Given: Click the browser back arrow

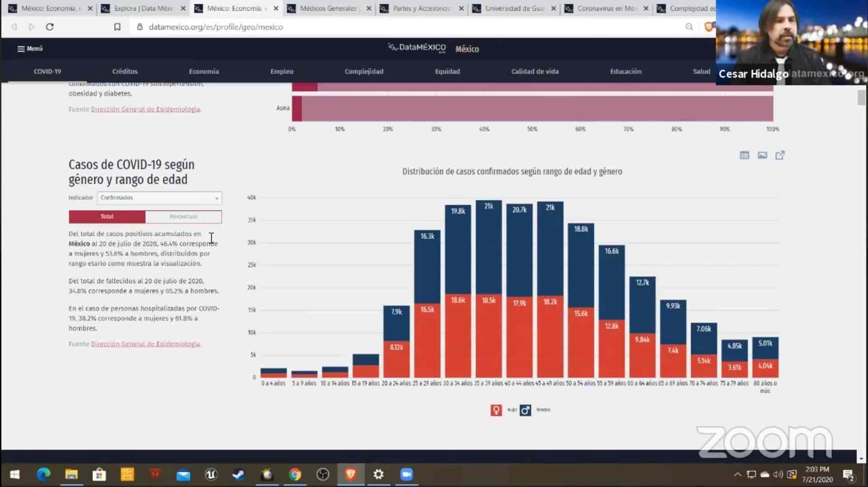Looking at the screenshot, I should (x=14, y=27).
